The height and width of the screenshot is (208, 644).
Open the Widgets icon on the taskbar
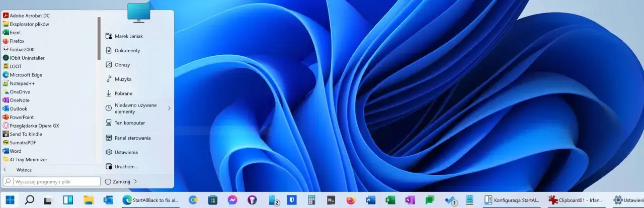click(68, 200)
